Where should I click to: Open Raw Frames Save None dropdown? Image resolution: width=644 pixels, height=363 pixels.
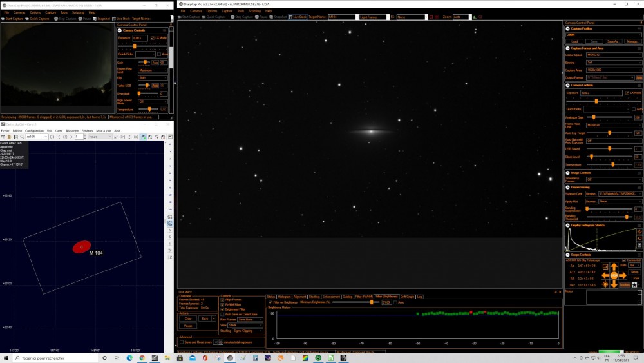(x=250, y=319)
